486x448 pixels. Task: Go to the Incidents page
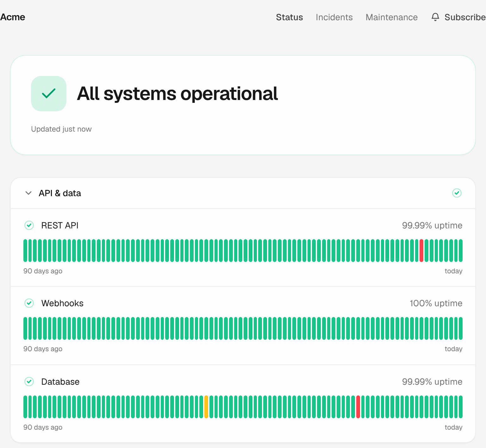334,17
